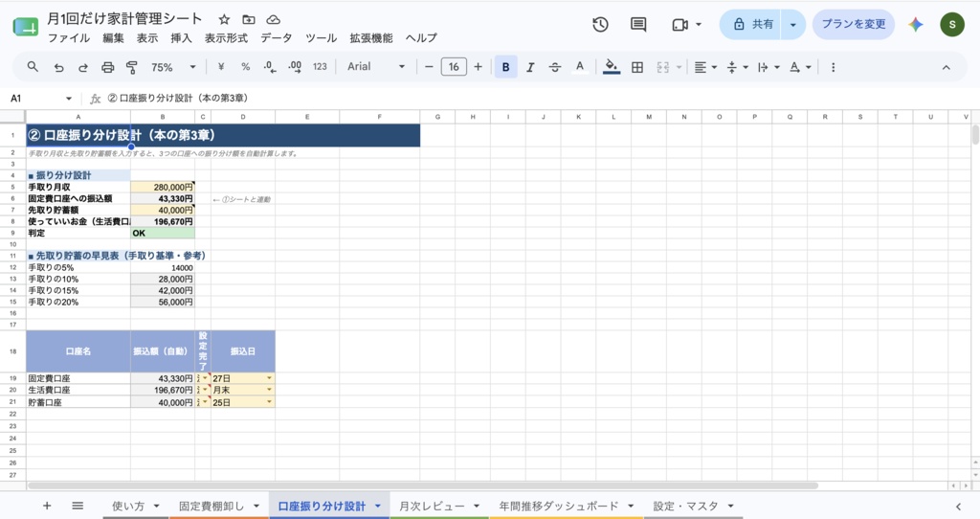Print the spreadsheet

point(107,68)
